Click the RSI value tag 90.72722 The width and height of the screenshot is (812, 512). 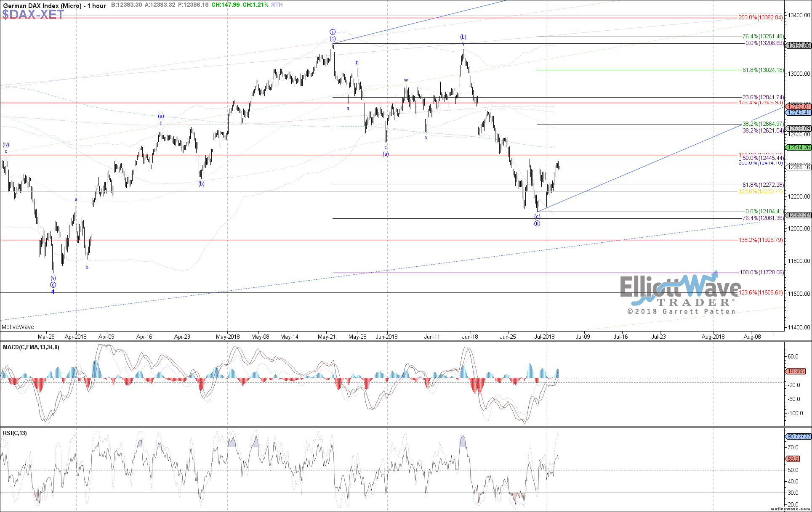point(798,437)
